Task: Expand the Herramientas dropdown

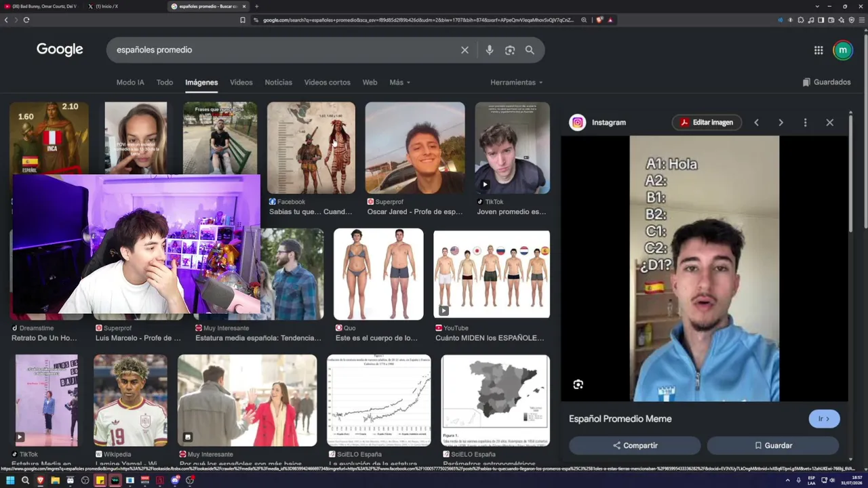Action: pos(517,83)
